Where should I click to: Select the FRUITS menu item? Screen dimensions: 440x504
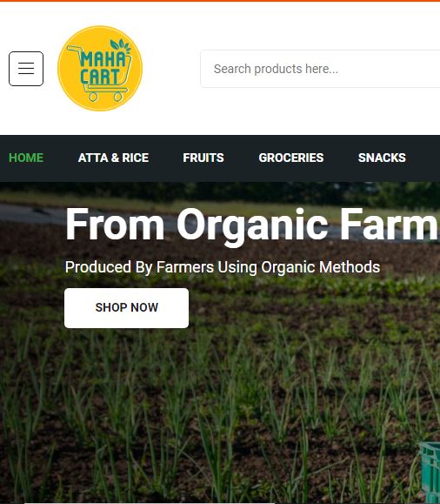click(x=203, y=158)
